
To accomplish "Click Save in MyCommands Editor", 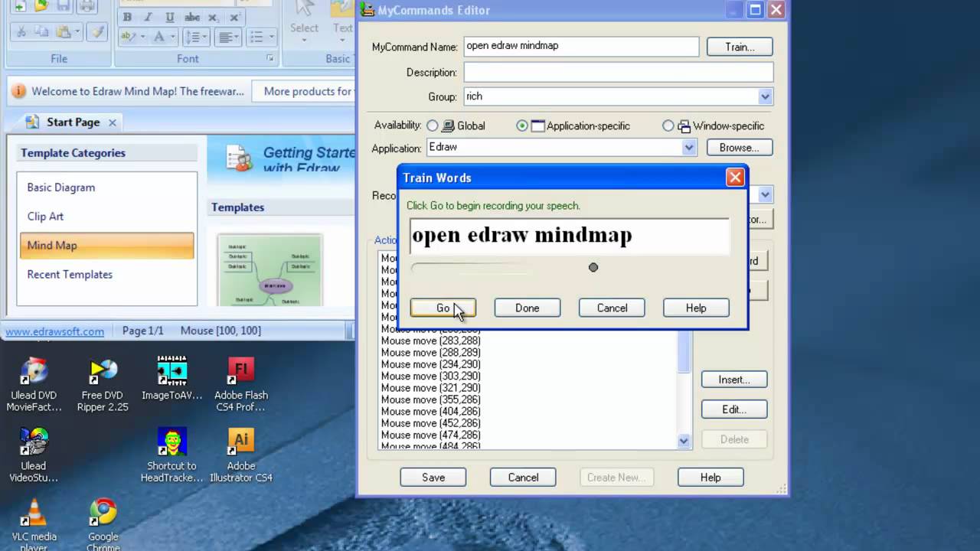I will (433, 478).
